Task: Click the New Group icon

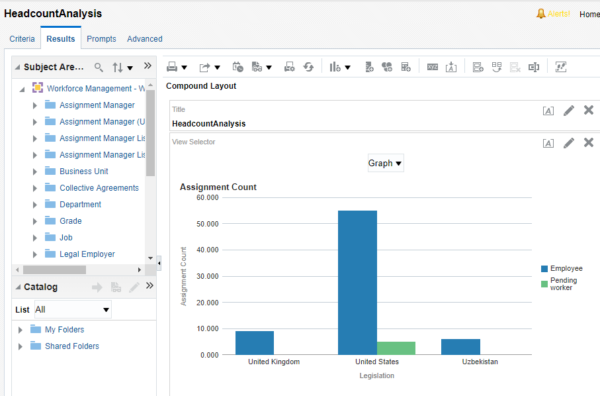Action: point(369,67)
